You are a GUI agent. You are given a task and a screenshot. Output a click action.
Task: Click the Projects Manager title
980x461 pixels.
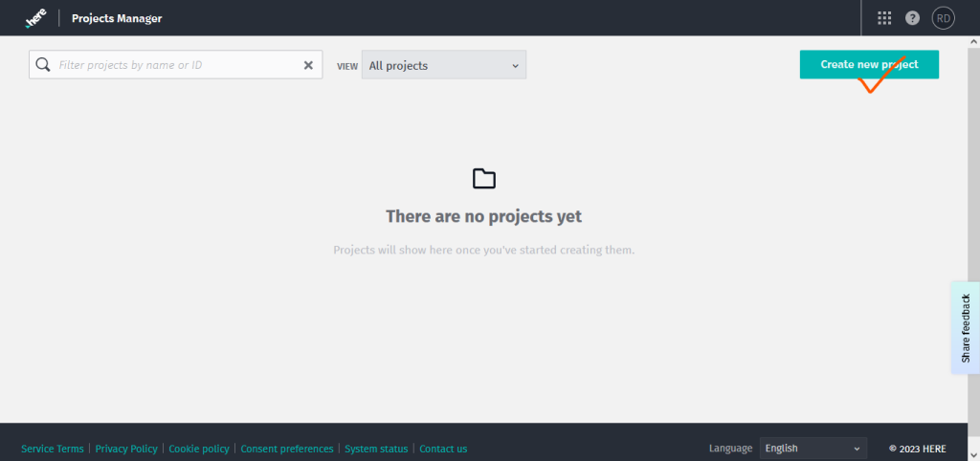tap(117, 18)
